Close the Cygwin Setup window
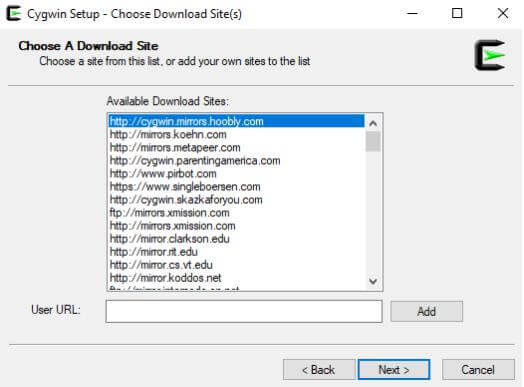This screenshot has width=524, height=387. click(x=503, y=14)
